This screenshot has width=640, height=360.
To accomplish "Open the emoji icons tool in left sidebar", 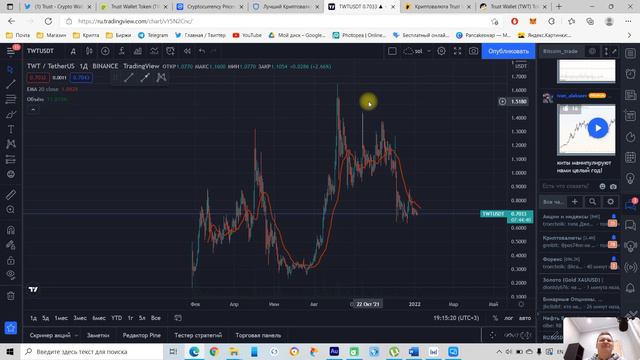I will (11, 174).
